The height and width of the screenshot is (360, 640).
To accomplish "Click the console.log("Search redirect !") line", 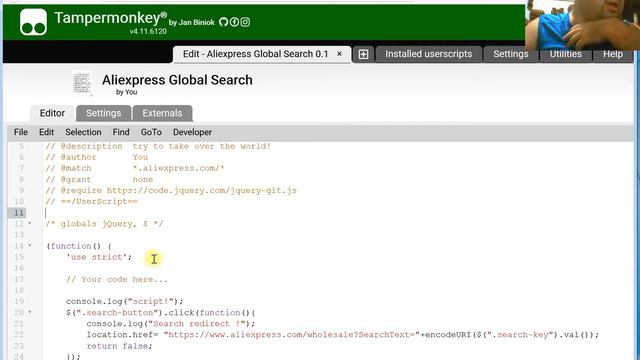I will pyautogui.click(x=171, y=324).
